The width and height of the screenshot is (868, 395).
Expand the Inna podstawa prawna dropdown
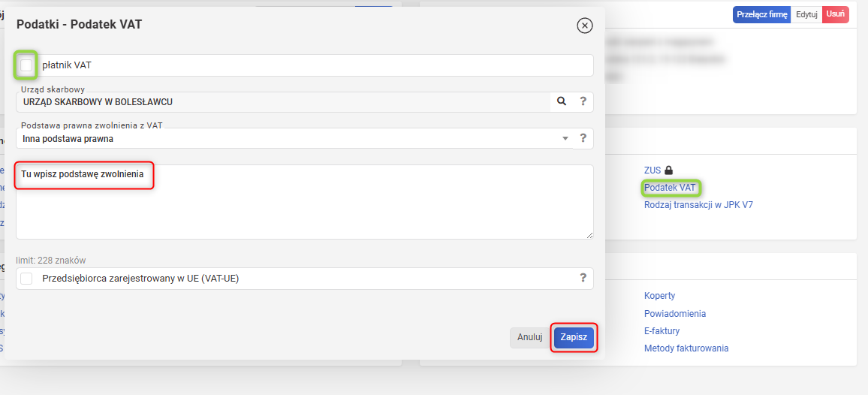click(x=294, y=138)
